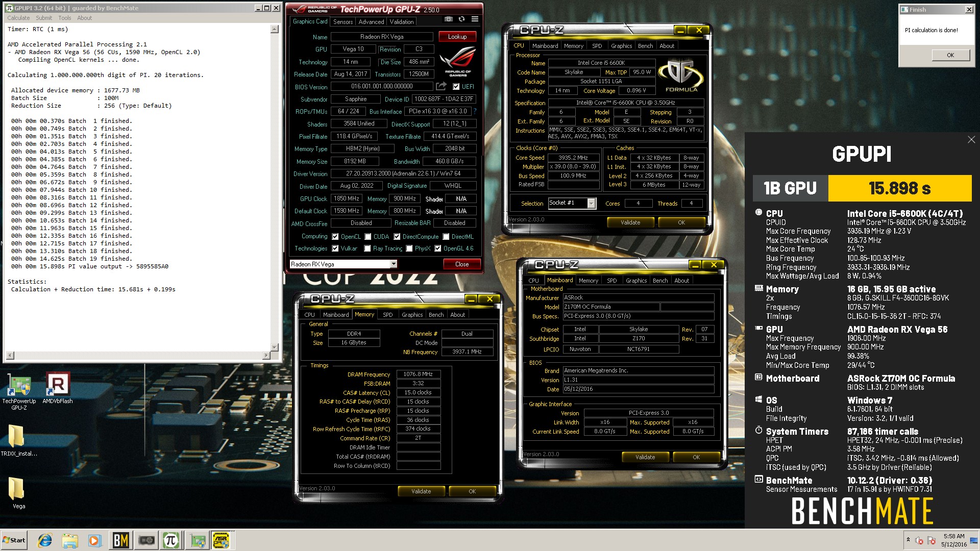Toggle the DirectML checkbox

[x=446, y=237]
